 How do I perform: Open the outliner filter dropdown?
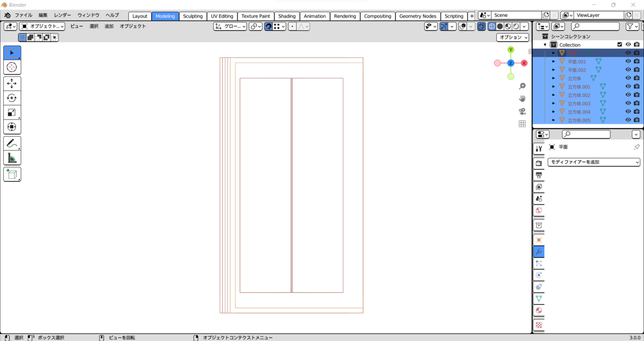633,26
